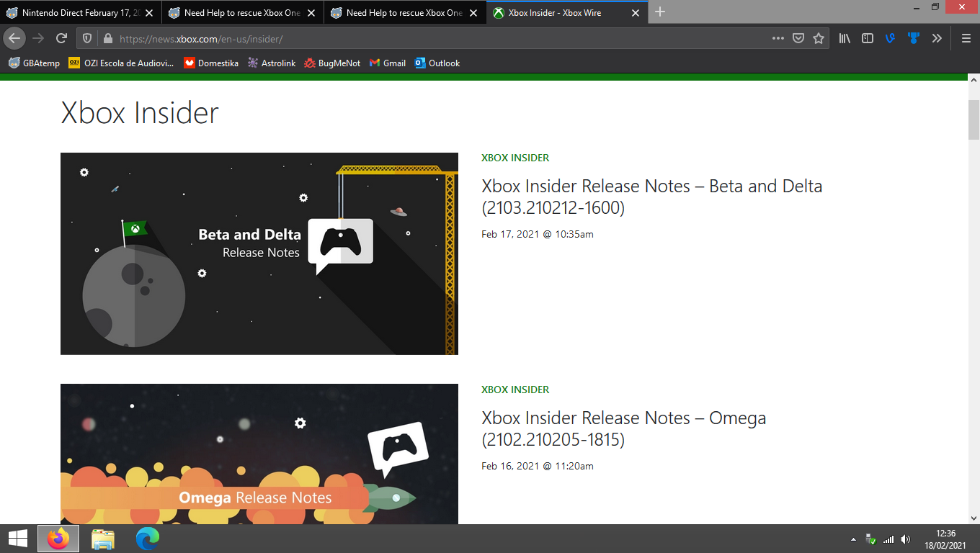980x553 pixels.
Task: Open the Astrolink bookmark
Action: 272,63
